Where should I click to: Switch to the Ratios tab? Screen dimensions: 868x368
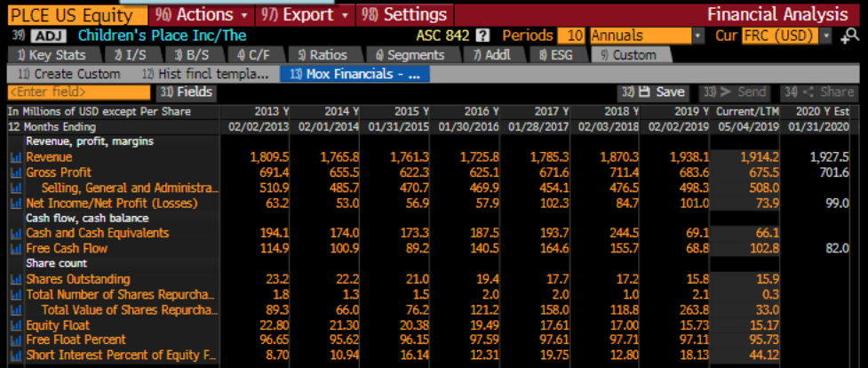coord(323,55)
